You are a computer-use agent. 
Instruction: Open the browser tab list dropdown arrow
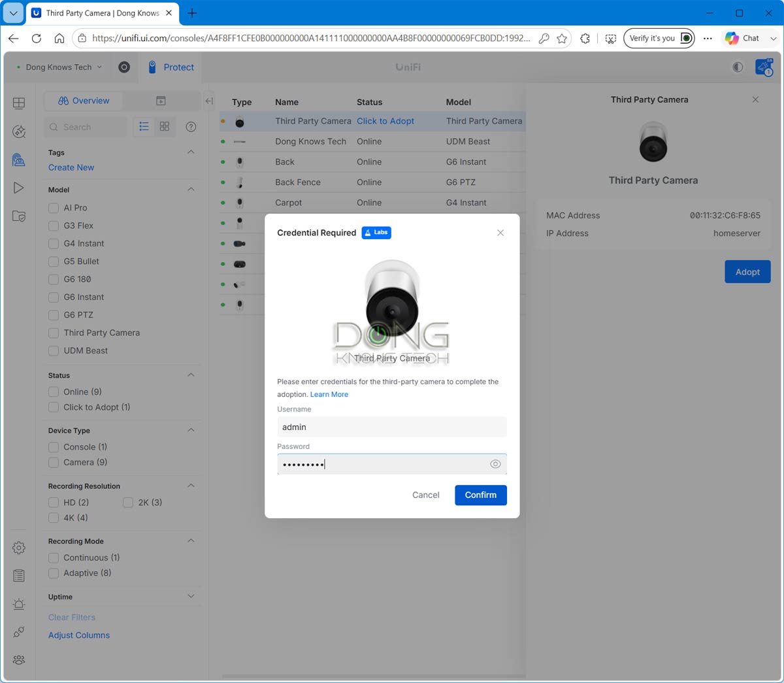pyautogui.click(x=13, y=13)
